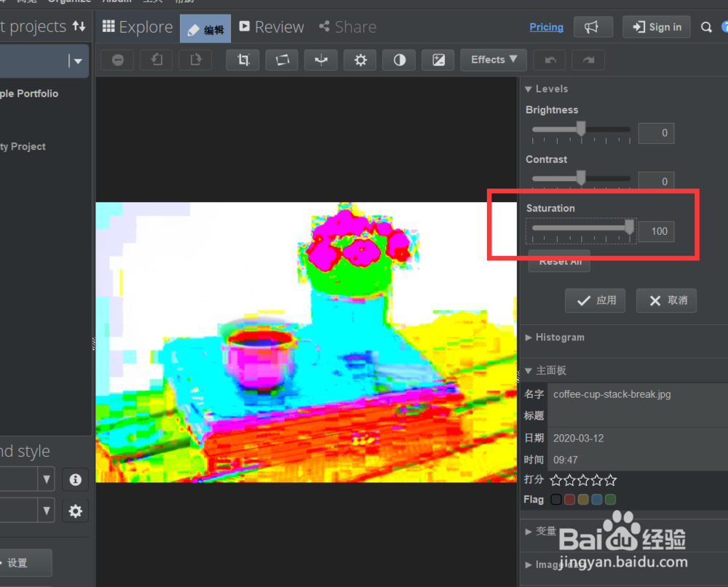The width and height of the screenshot is (728, 587).
Task: Rate the photo five stars
Action: click(x=611, y=480)
